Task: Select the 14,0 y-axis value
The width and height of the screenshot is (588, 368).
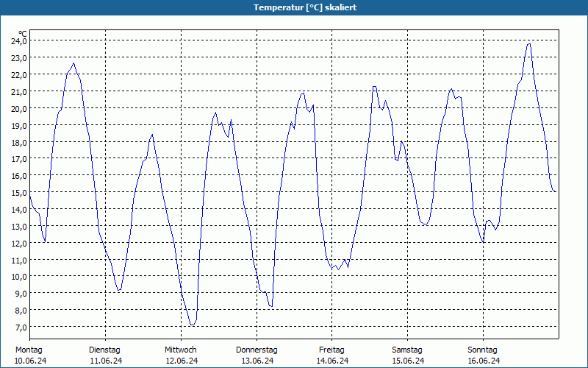Action: (19, 210)
